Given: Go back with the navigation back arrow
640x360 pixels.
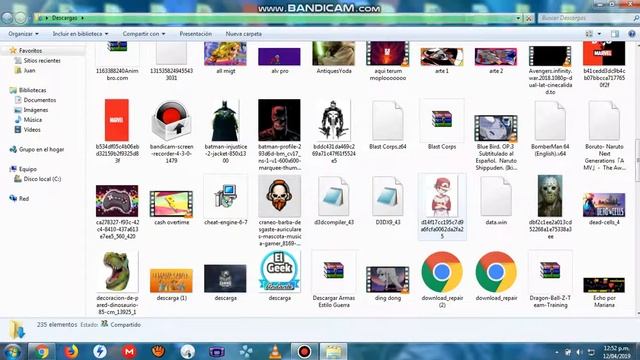Looking at the screenshot, I should pos(7,18).
